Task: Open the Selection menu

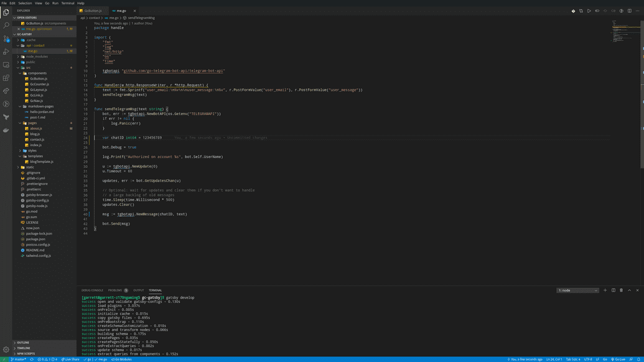Action: click(25, 3)
